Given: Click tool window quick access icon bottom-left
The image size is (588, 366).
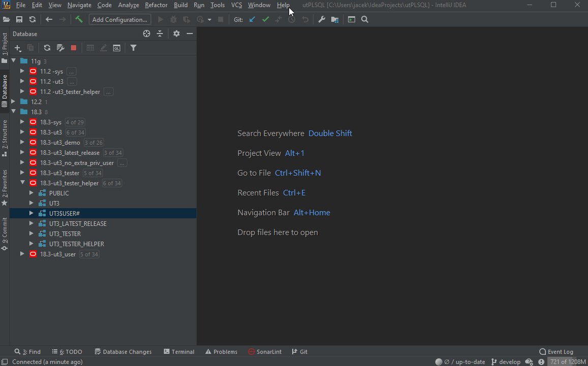Looking at the screenshot, I should point(5,362).
